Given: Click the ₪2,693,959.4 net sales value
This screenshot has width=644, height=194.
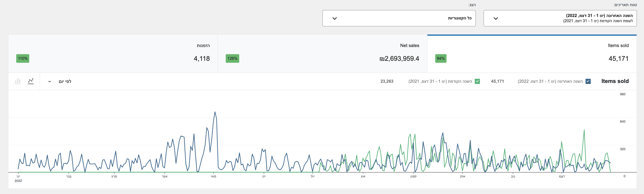Looking at the screenshot, I should pyautogui.click(x=399, y=59).
